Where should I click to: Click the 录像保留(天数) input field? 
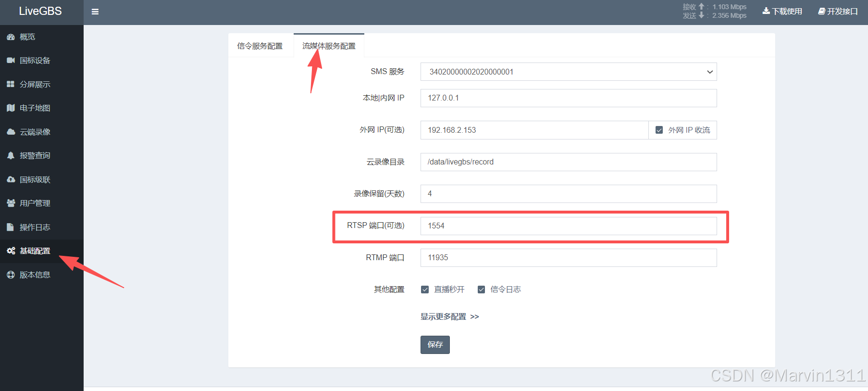pos(569,194)
